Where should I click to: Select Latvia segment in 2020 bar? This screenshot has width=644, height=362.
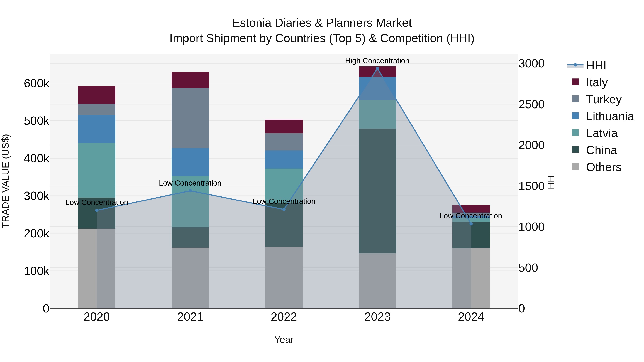click(x=97, y=170)
